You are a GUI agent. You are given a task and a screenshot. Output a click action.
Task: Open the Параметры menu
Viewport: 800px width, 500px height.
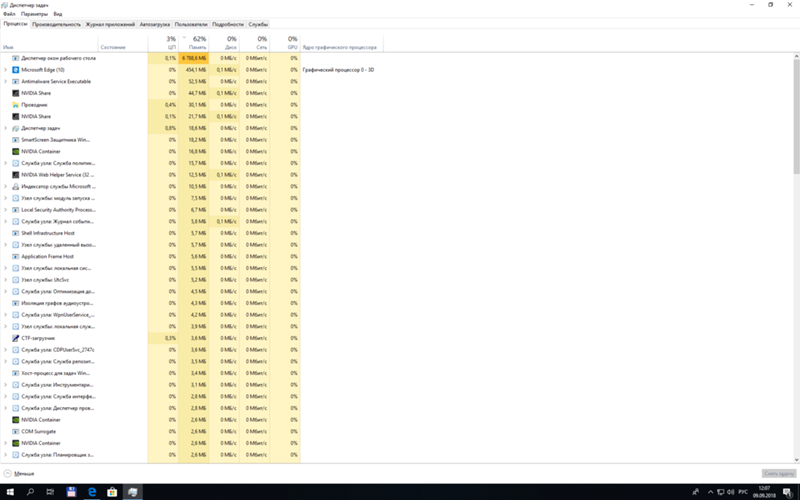pyautogui.click(x=34, y=14)
